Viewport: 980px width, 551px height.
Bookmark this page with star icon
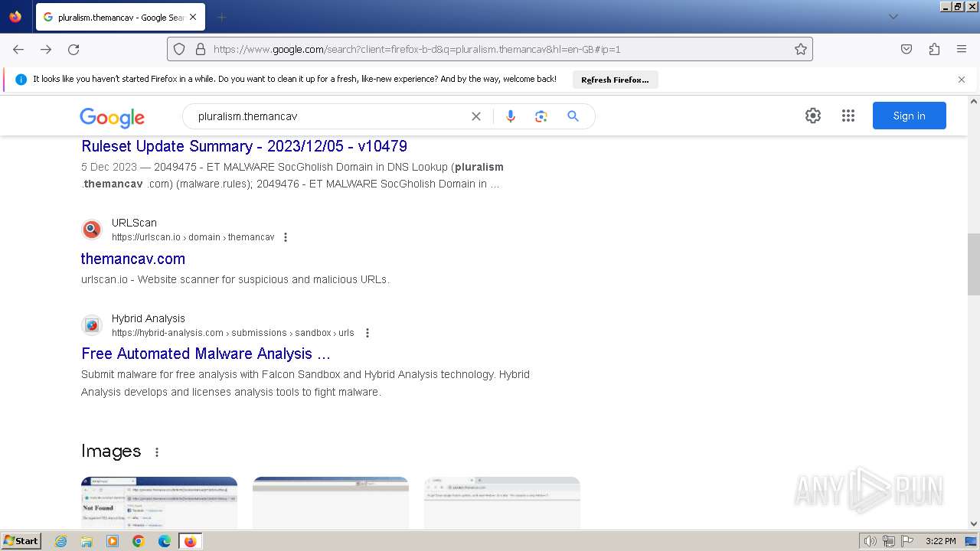coord(801,49)
